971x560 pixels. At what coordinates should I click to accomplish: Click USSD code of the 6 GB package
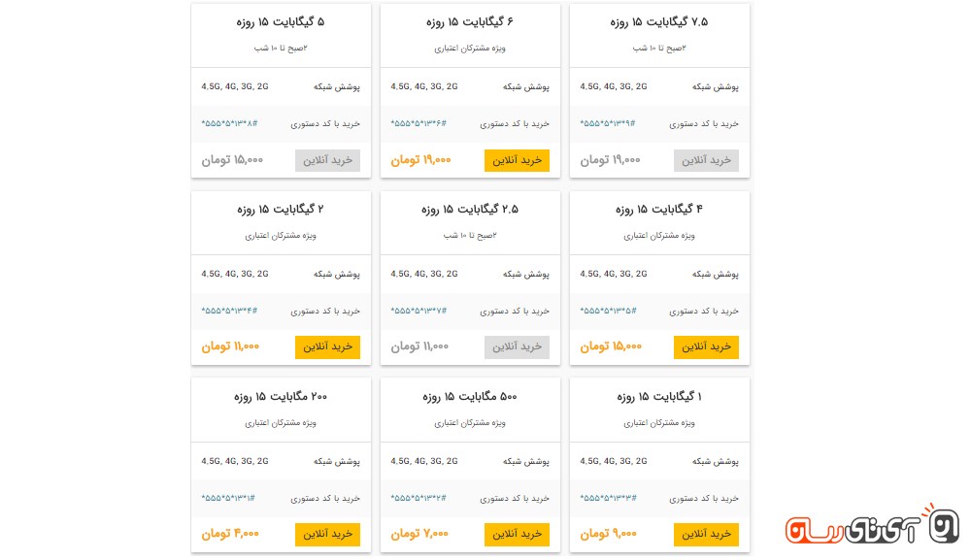(x=419, y=123)
